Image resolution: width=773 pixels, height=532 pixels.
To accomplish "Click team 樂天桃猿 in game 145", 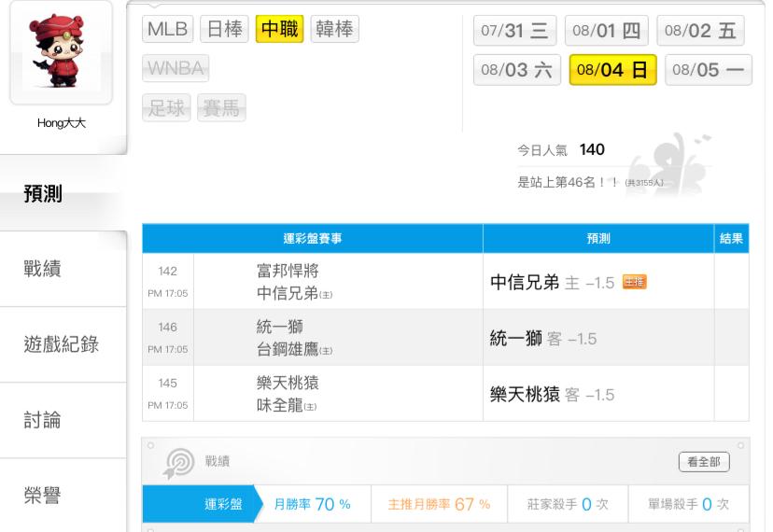I will (x=288, y=383).
